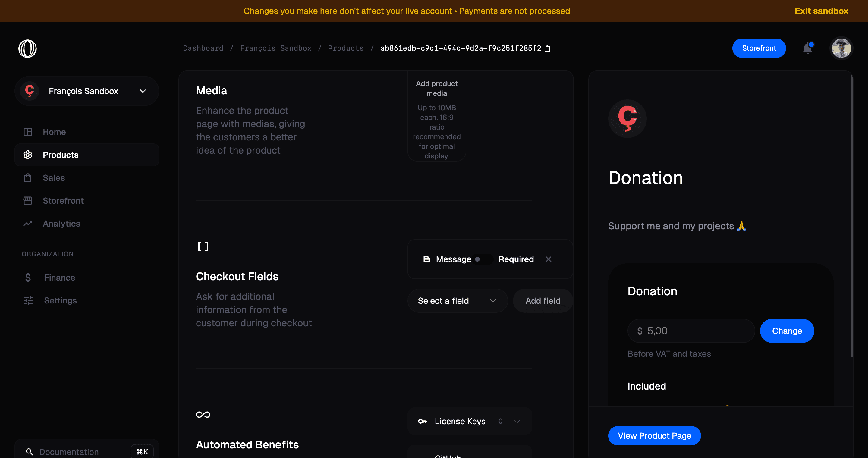
Task: Expand the License Keys count chevron
Action: coord(517,421)
